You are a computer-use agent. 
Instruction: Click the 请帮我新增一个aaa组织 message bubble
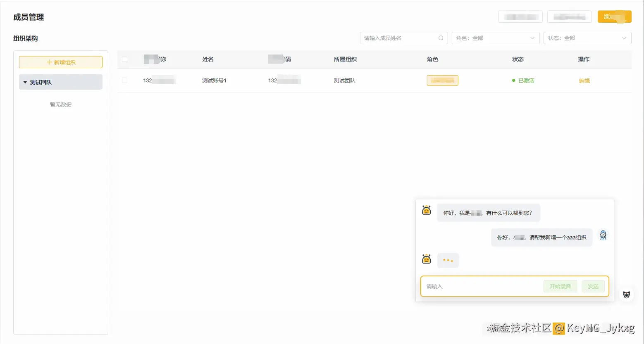coord(542,237)
